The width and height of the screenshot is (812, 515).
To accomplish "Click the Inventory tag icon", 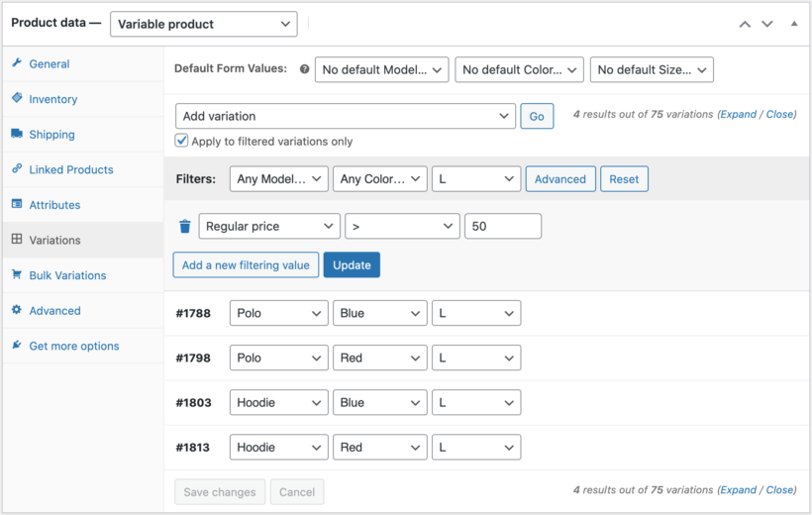I will 17,99.
